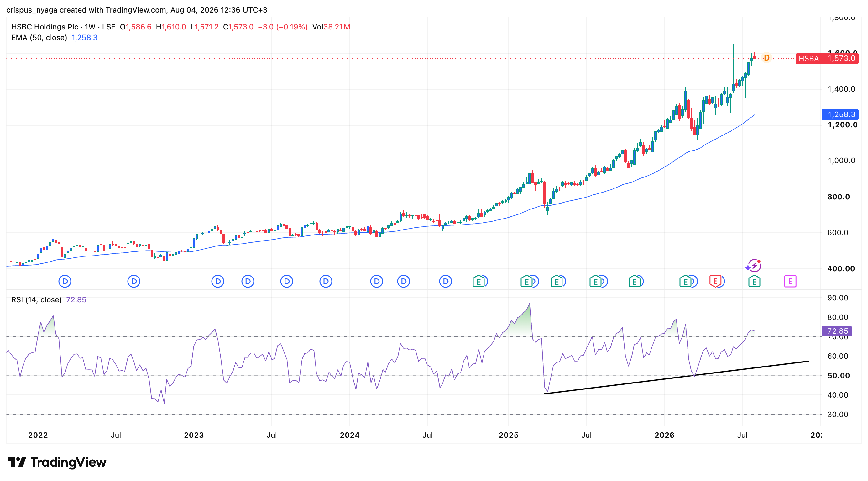Viewport: 868px width, 481px height.
Task: Click the high value H1,610.0
Action: coord(171,27)
